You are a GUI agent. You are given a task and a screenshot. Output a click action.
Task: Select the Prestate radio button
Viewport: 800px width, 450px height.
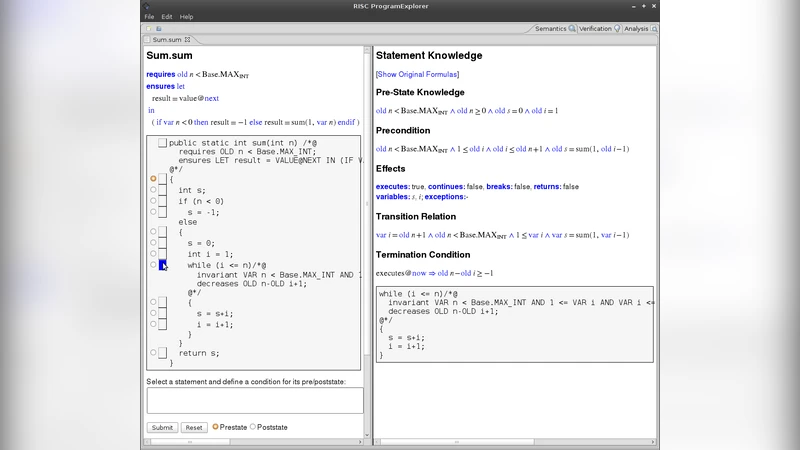[x=215, y=427]
